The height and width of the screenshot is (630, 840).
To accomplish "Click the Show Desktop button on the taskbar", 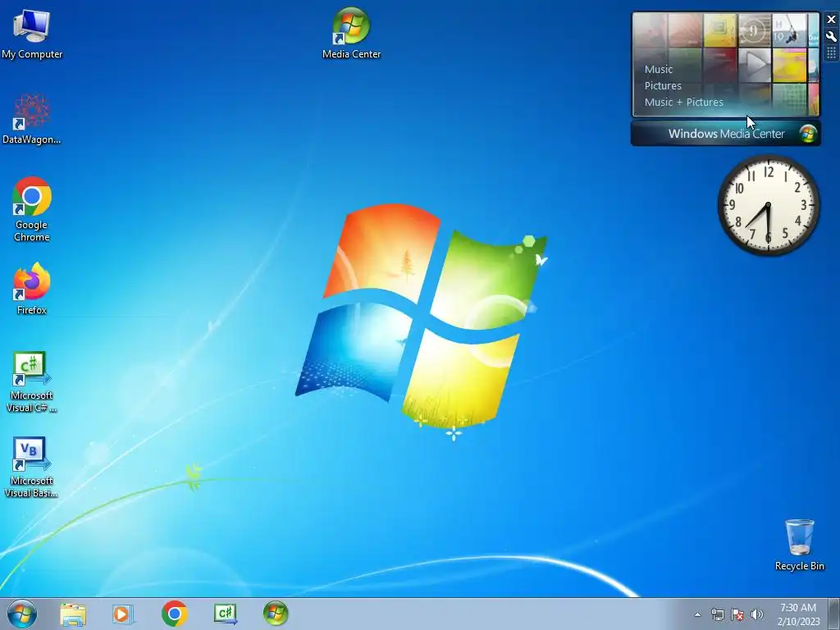I will tap(833, 614).
